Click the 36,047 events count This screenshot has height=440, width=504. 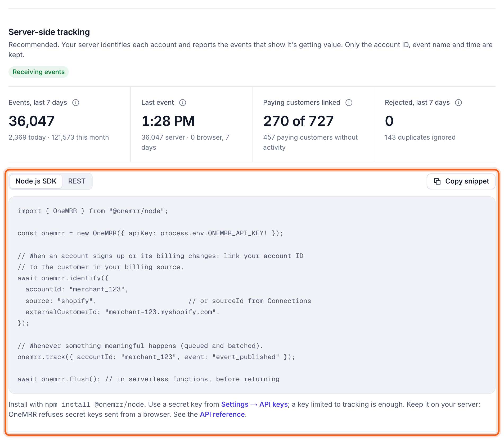(x=31, y=121)
